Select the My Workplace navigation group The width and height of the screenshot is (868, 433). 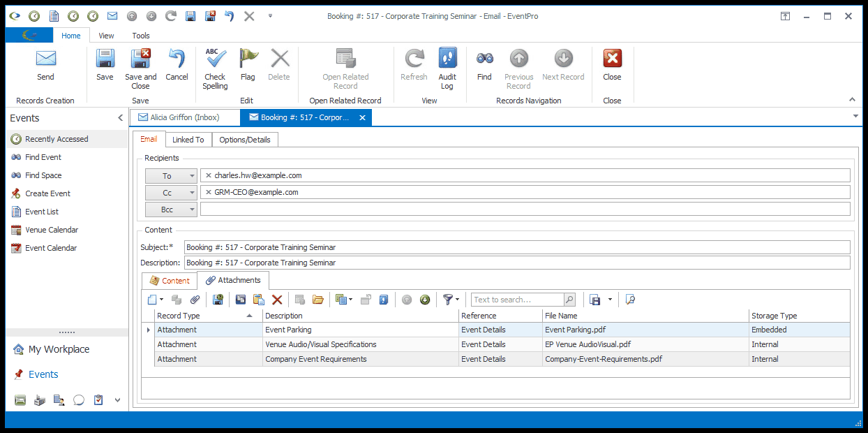(x=59, y=349)
